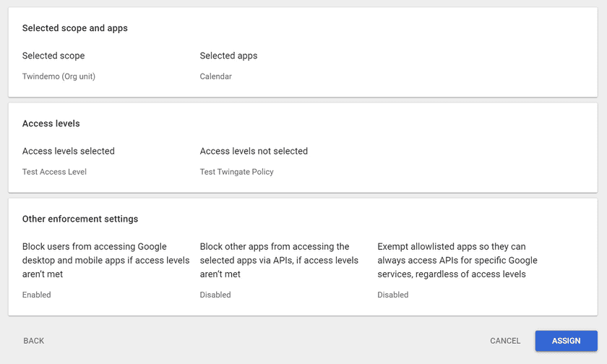Viewport: 607px width, 364px height.
Task: Select the 'Calendar' app value
Action: click(x=215, y=77)
